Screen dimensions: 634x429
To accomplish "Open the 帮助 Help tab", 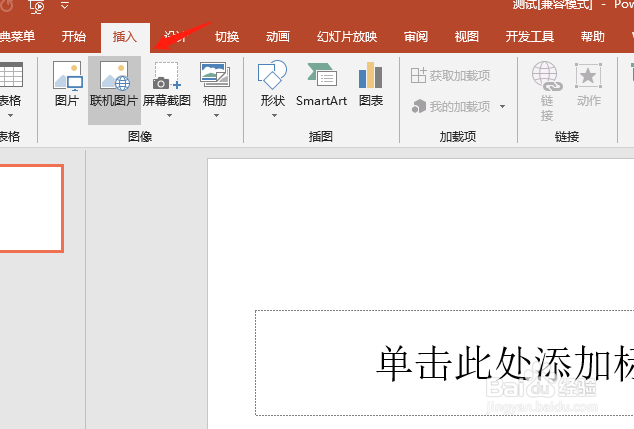I will (x=592, y=37).
